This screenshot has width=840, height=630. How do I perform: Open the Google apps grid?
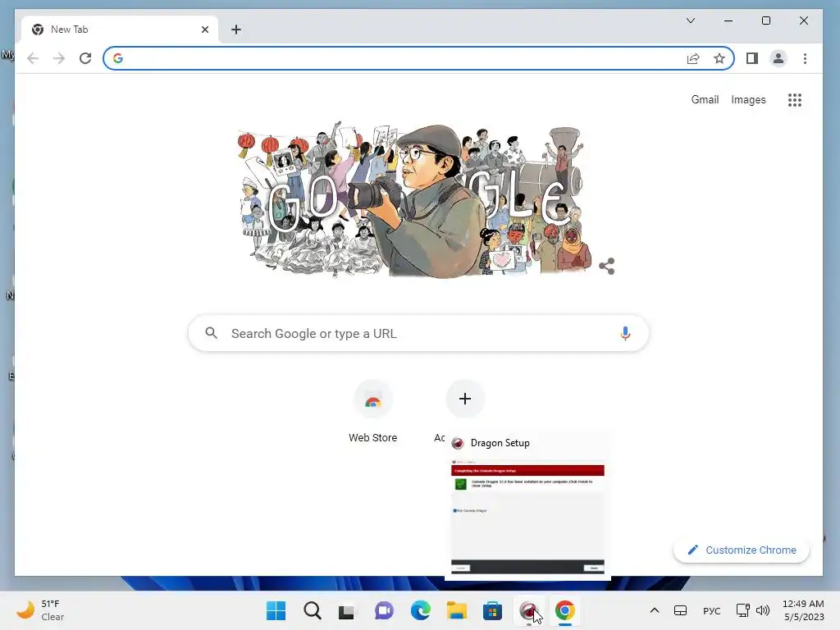795,99
